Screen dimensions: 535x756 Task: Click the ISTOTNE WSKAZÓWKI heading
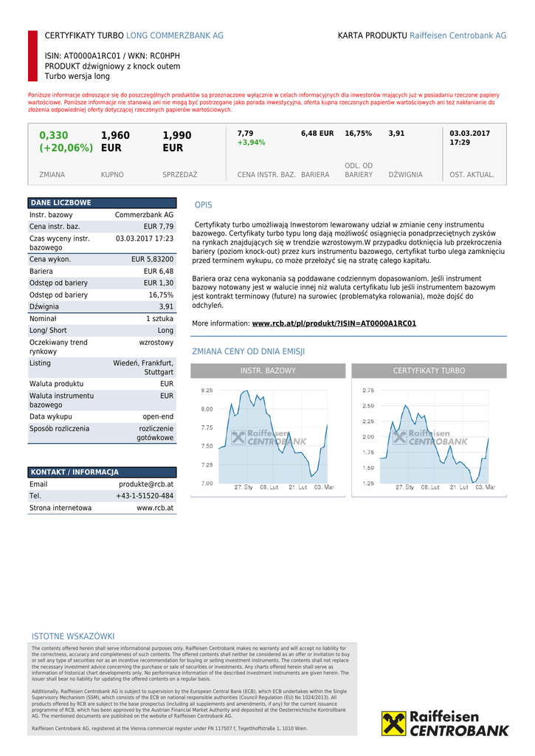(73, 636)
